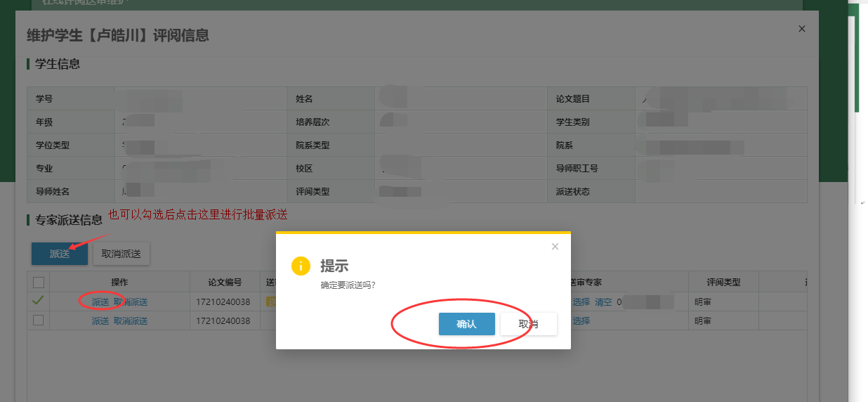This screenshot has height=402, width=868.
Task: Click the 取消派送 link in the second row
Action: (131, 321)
